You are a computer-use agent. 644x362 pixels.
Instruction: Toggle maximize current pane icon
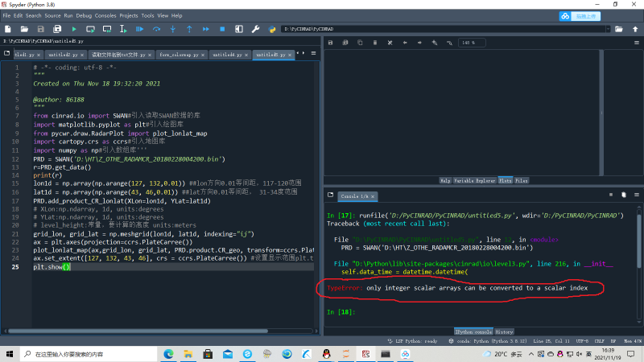240,29
